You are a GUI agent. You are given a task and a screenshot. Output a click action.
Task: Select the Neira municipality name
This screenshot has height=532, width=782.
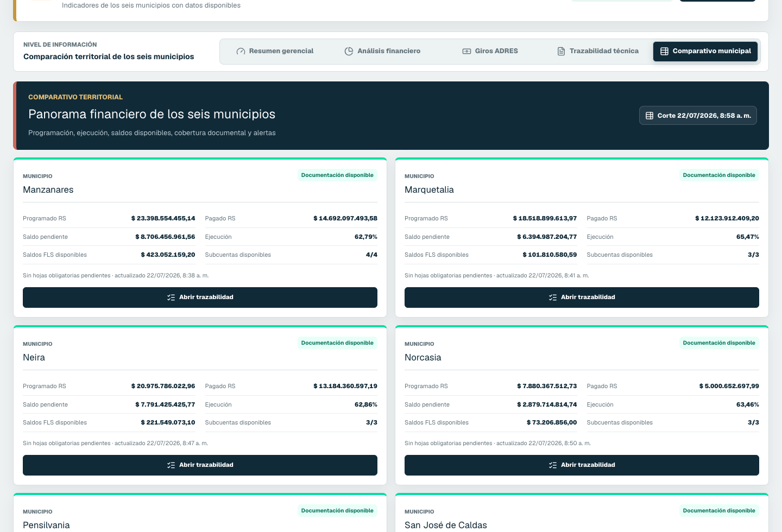[x=34, y=358]
